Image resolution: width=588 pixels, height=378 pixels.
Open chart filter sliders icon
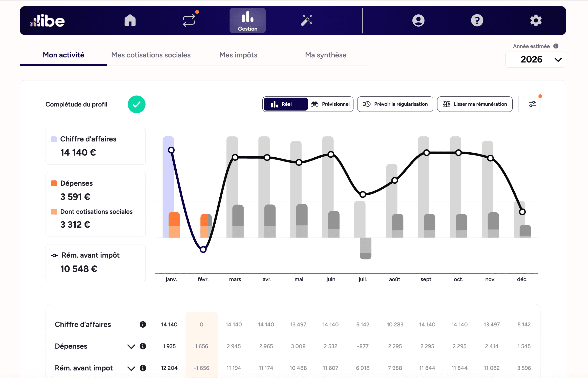532,104
